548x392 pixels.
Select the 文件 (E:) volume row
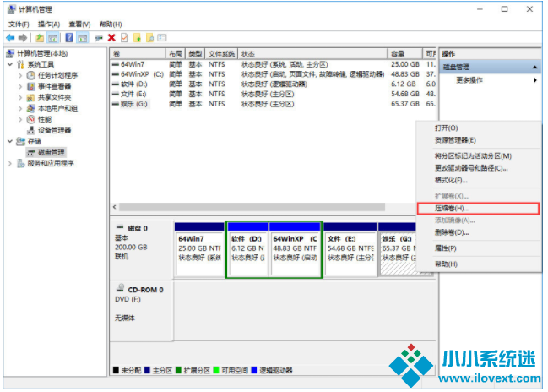point(274,94)
